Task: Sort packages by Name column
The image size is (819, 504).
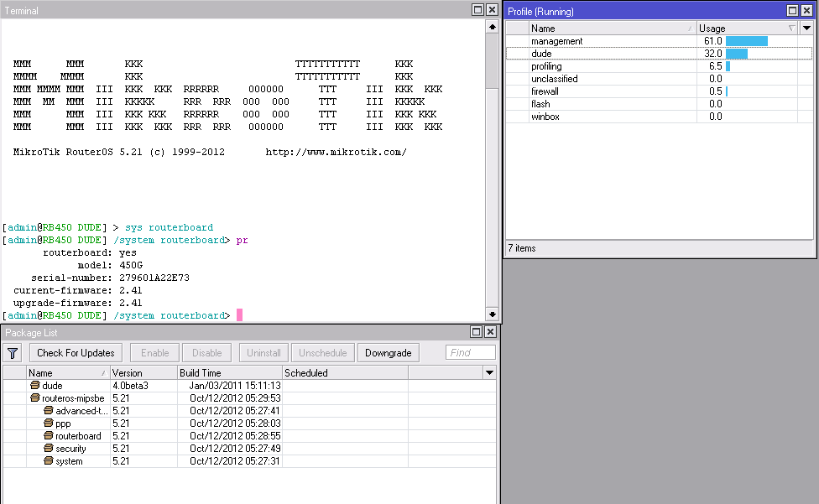Action: click(68, 372)
